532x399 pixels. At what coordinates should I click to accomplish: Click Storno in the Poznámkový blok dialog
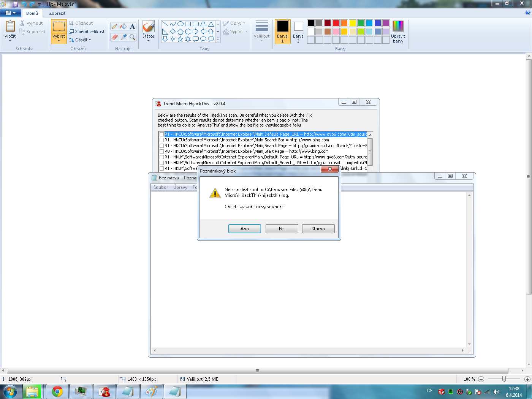[318, 229]
